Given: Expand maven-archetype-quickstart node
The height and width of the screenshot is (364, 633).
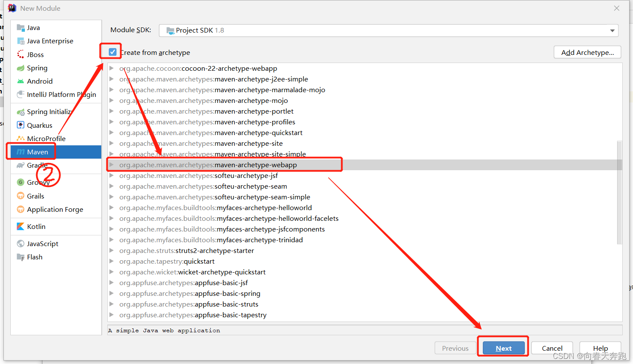Looking at the screenshot, I should tap(112, 132).
